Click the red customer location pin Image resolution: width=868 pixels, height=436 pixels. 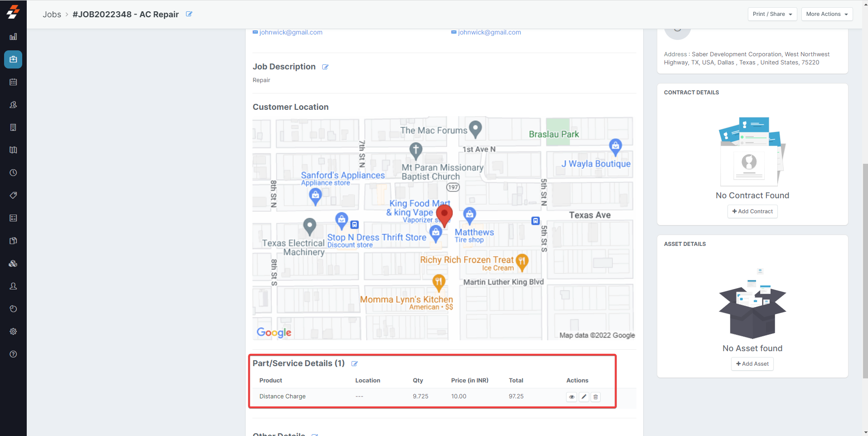tap(444, 215)
